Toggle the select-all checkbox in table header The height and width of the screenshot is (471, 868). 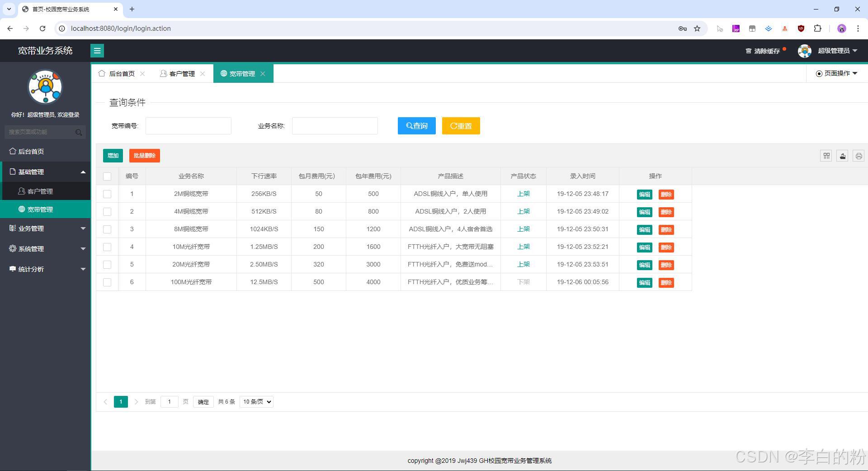[x=107, y=176]
